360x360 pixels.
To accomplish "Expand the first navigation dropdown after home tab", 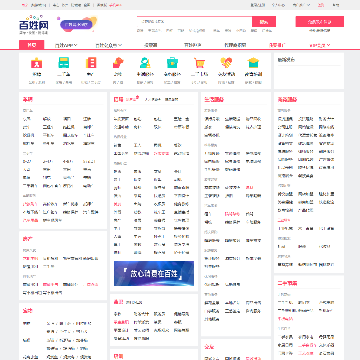I will [66, 45].
